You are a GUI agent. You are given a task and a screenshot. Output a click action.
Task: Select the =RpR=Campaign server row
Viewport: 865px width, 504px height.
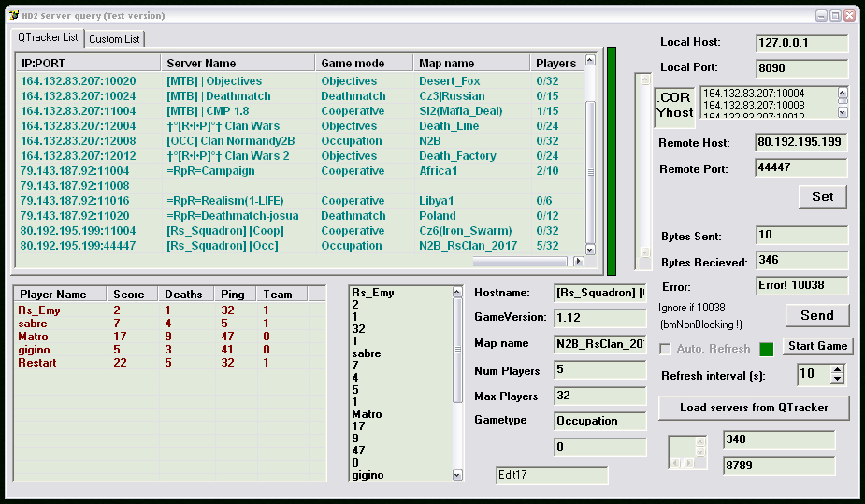tap(210, 171)
